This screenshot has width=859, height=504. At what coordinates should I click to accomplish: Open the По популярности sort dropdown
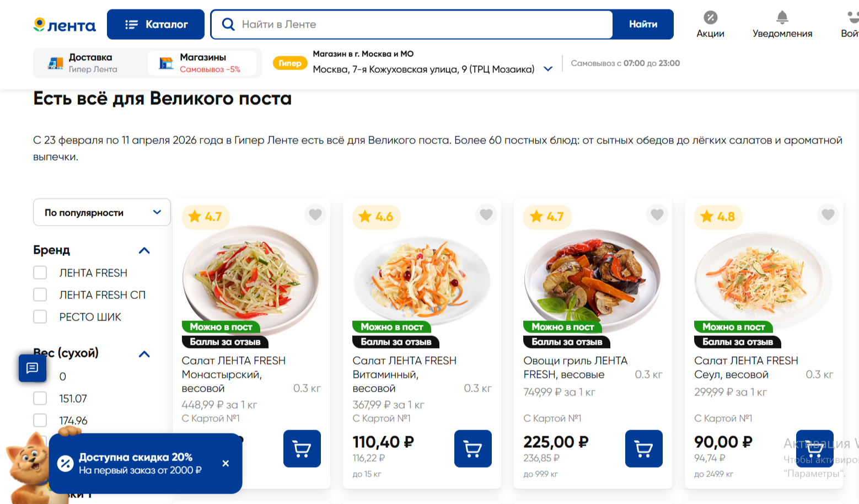coord(102,212)
